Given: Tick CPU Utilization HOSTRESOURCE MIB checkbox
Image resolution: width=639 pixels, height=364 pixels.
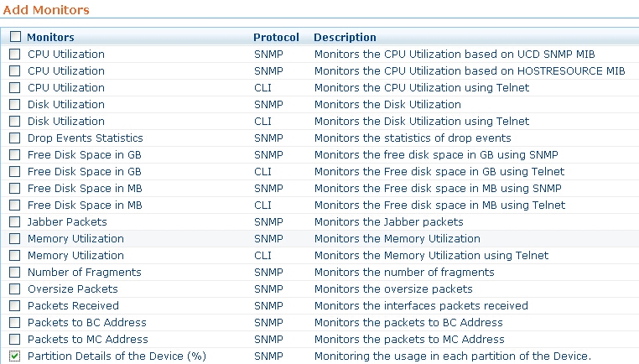Looking at the screenshot, I should 15,70.
